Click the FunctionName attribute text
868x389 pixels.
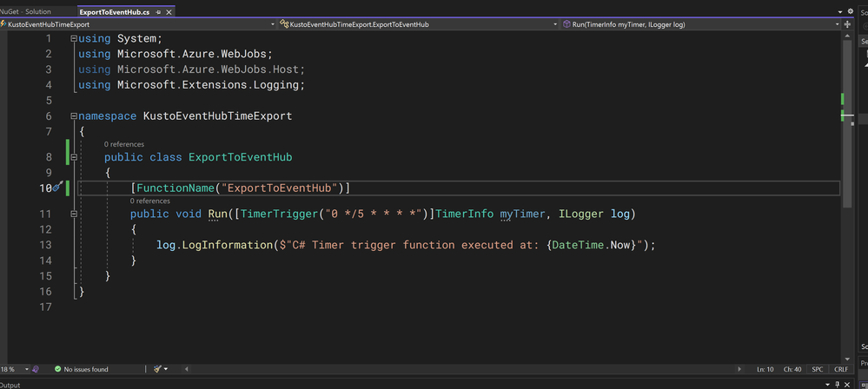[175, 188]
